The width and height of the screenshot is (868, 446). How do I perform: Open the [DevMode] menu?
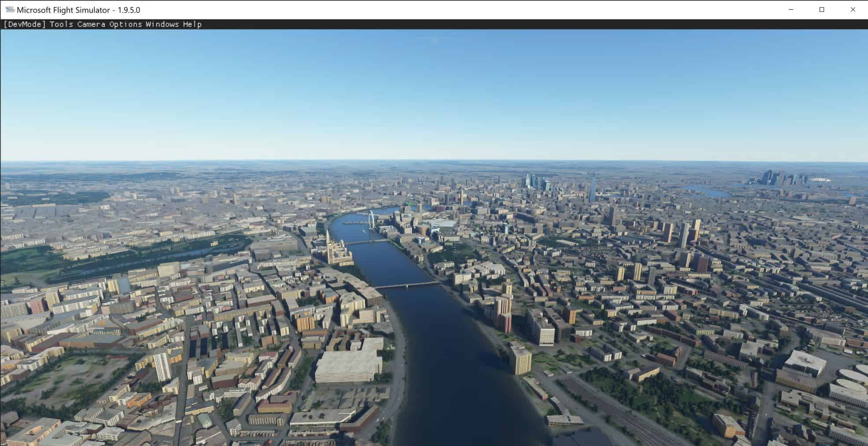coord(25,24)
